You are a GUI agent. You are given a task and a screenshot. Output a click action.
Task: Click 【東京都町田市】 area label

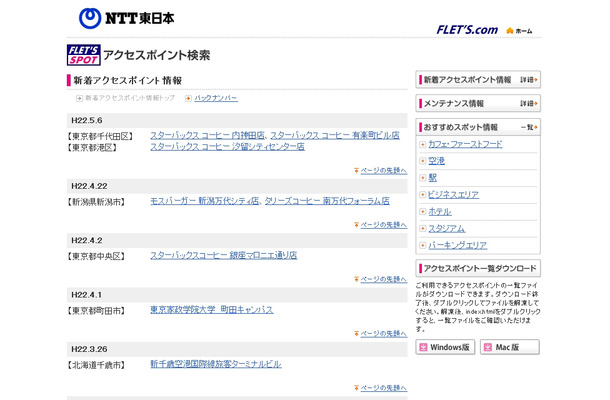click(96, 311)
